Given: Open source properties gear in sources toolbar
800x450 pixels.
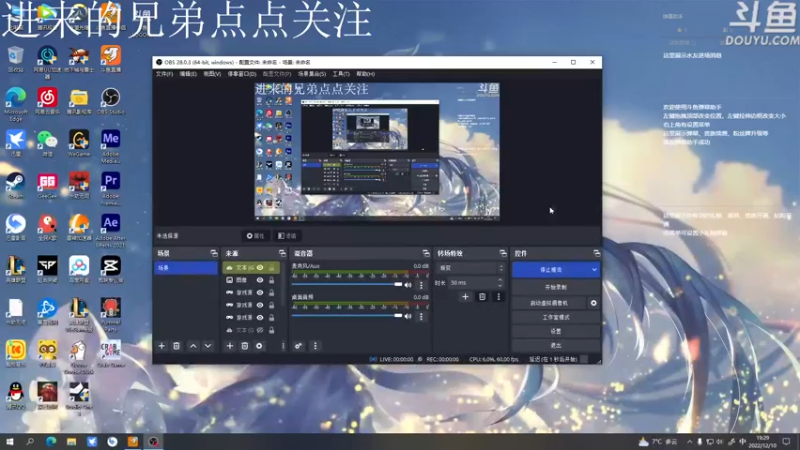Looking at the screenshot, I should (x=259, y=346).
